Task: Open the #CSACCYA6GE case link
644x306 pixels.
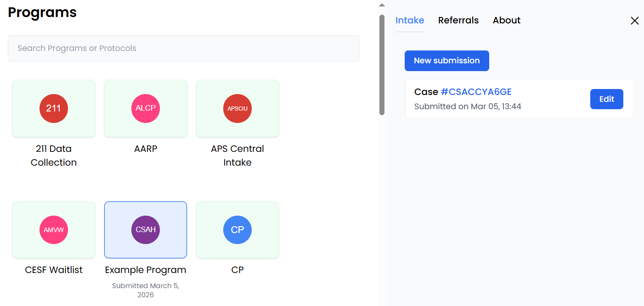Action: click(x=476, y=92)
